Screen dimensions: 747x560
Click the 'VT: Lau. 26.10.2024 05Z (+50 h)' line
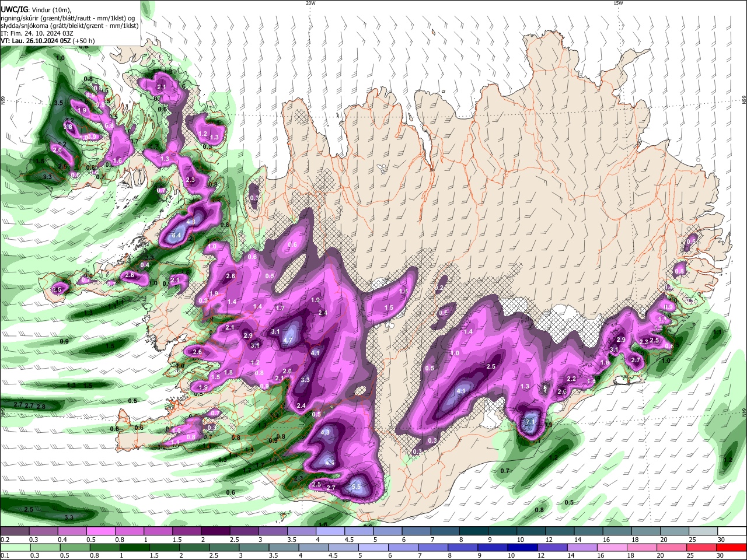(x=47, y=41)
